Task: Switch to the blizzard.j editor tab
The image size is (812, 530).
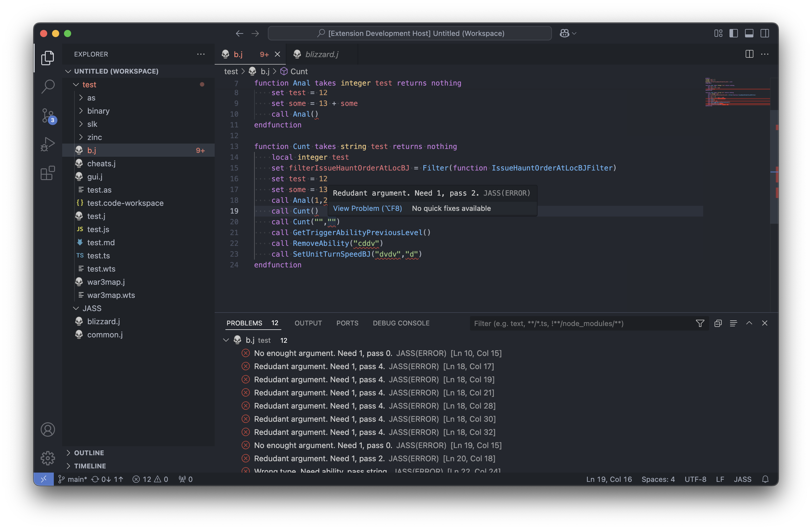Action: pyautogui.click(x=321, y=54)
